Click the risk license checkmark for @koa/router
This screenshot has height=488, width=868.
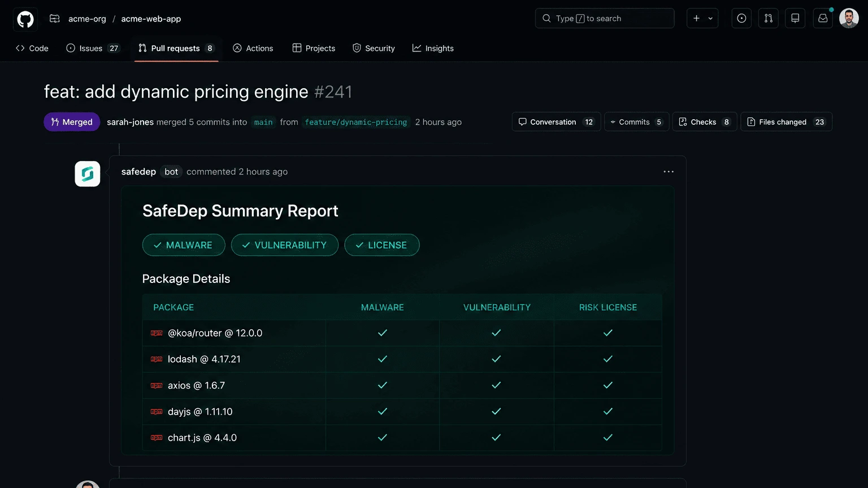[x=608, y=333]
